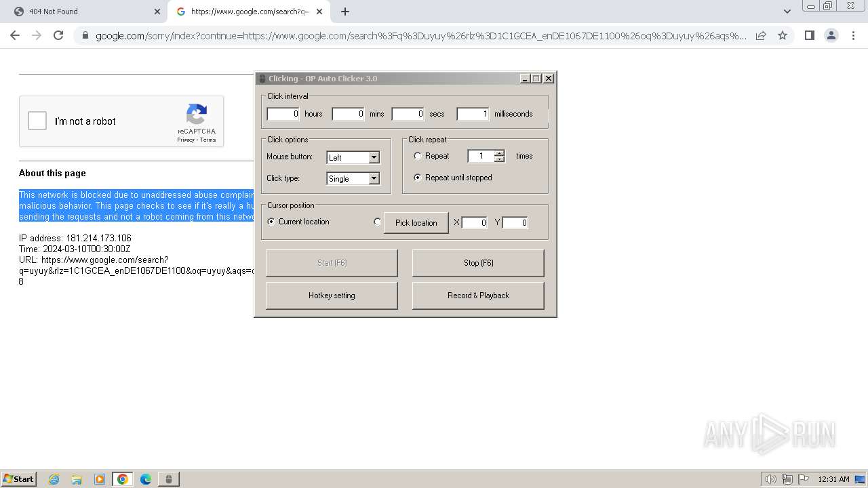Open the Mouse button dropdown
This screenshot has height=488, width=868.
[x=353, y=157]
